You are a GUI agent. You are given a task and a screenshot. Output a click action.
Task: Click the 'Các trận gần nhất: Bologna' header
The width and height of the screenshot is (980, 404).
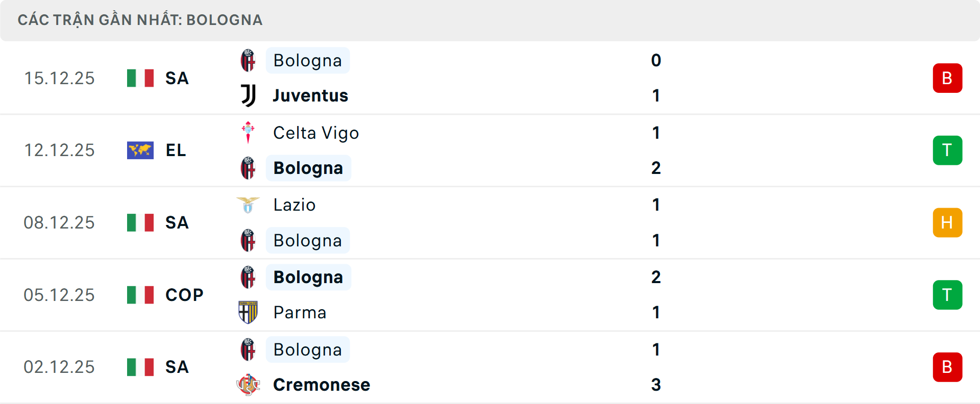140,20
